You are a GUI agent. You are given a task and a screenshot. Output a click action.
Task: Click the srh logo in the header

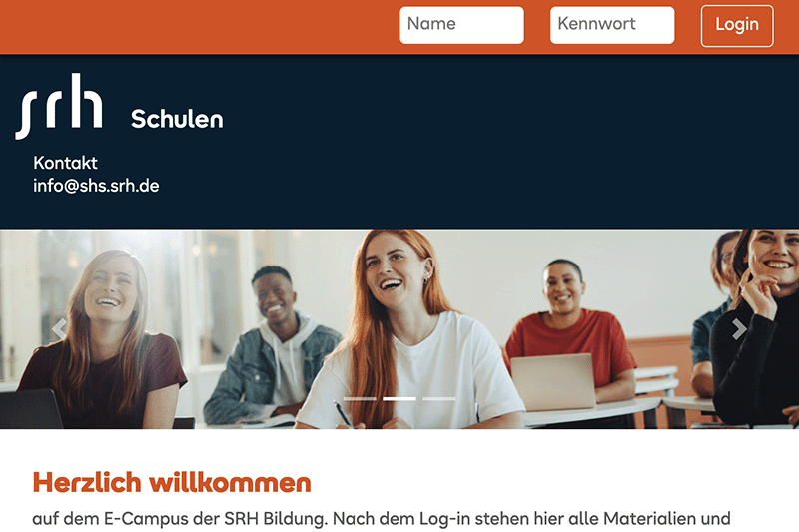[x=59, y=106]
